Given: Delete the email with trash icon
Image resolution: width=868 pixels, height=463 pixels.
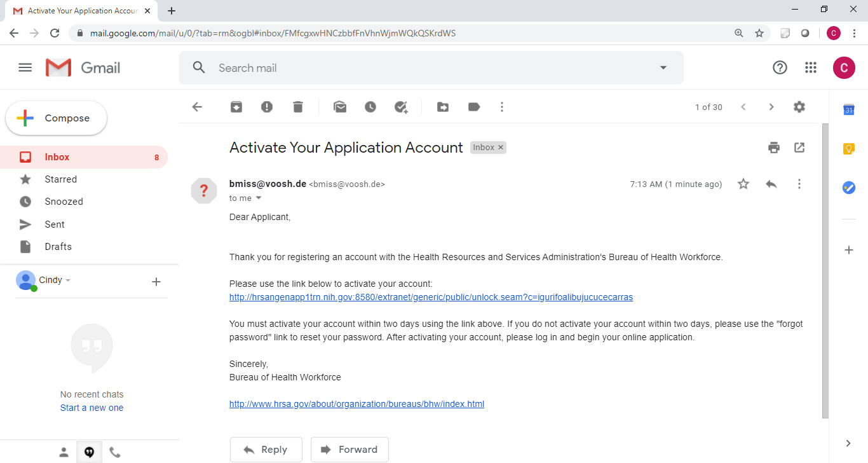Looking at the screenshot, I should [298, 107].
